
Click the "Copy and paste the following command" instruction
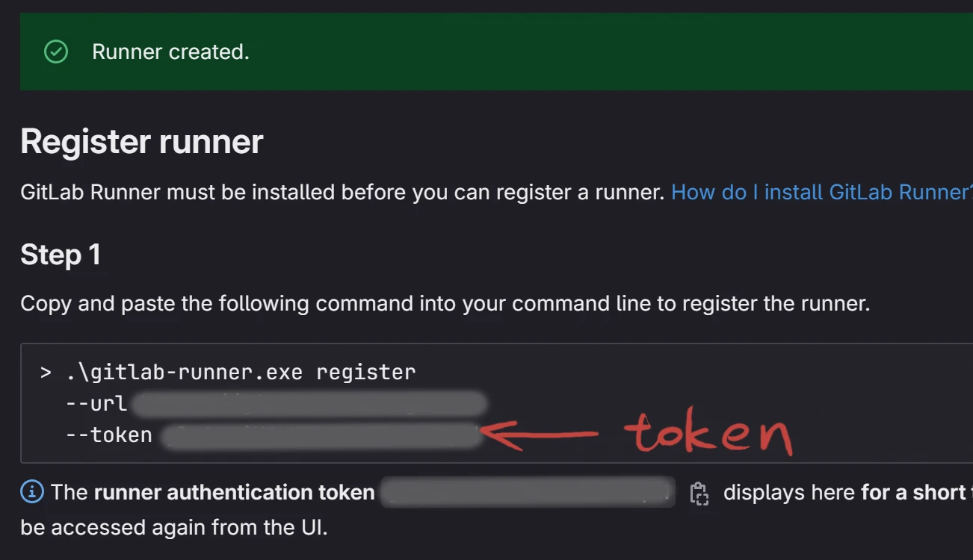click(x=445, y=304)
